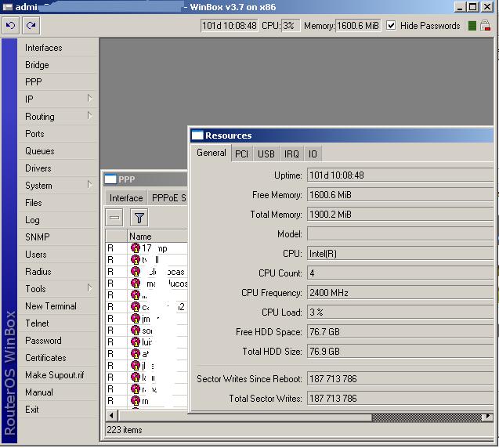
Task: Click the PPP user icon of row 'lui'
Action: tap(136, 342)
